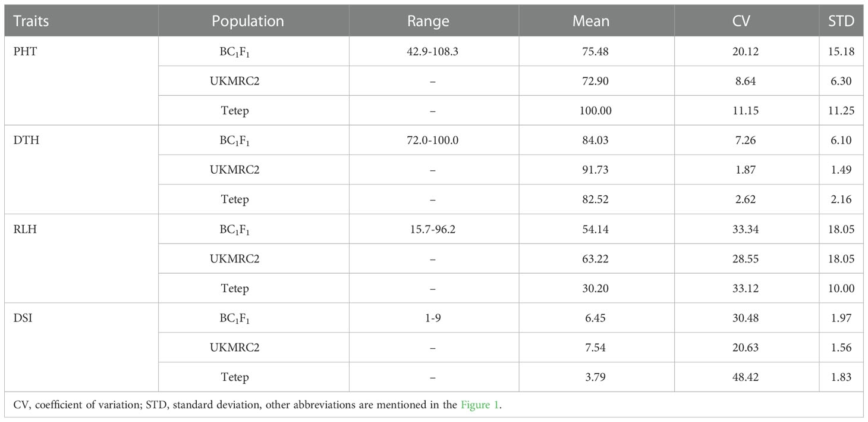The width and height of the screenshot is (868, 422).
Task: Select the DSI trait row label
Action: tap(23, 318)
